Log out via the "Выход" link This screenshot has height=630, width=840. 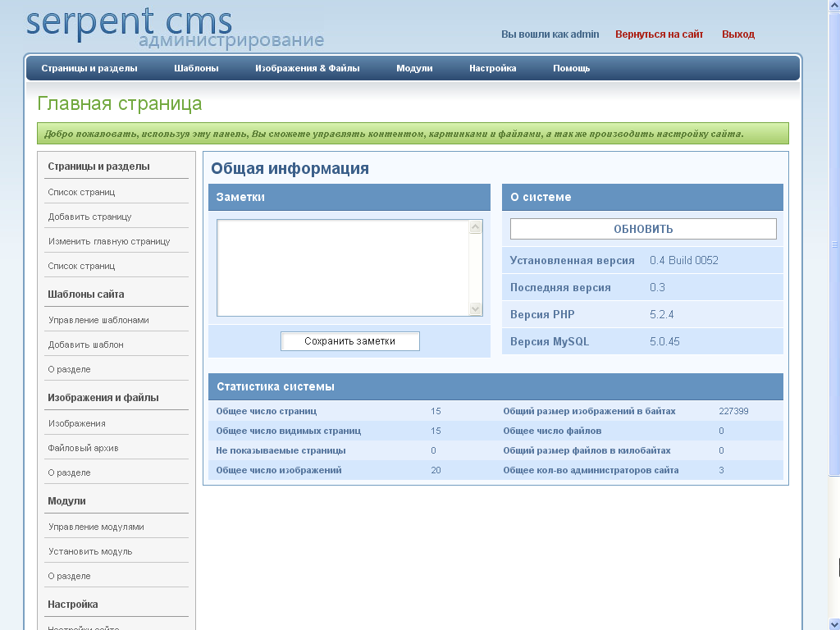pyautogui.click(x=737, y=34)
